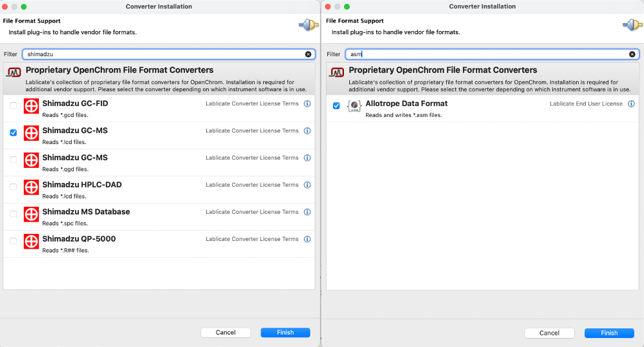
Task: Click Finish in the shimadzu filter window
Action: [285, 333]
